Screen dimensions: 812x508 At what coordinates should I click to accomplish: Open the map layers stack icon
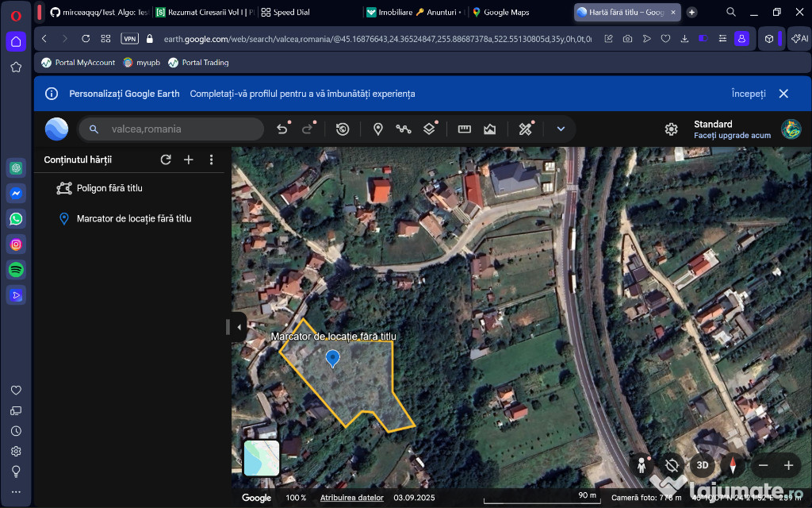click(429, 129)
